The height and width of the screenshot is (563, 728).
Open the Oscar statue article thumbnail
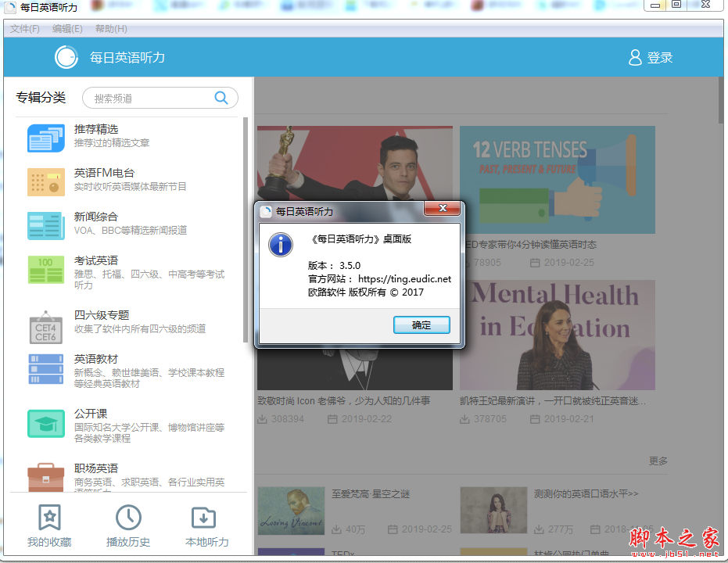pos(355,163)
